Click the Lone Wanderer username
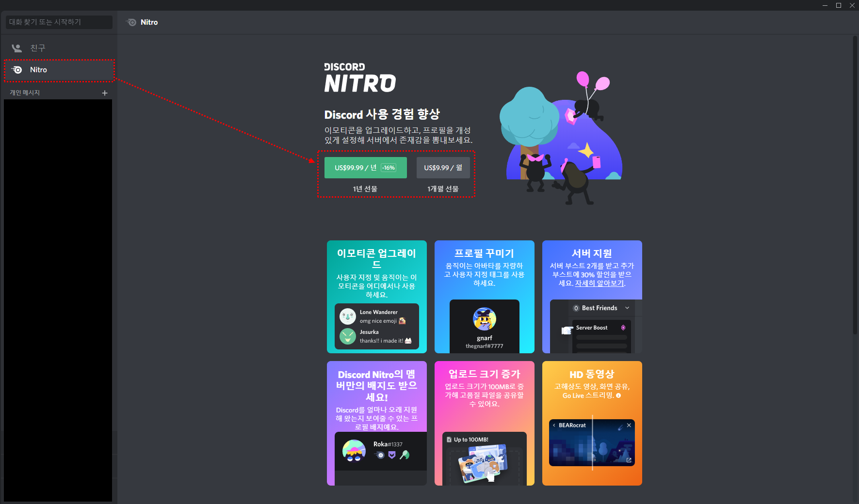The width and height of the screenshot is (859, 504). click(x=379, y=312)
